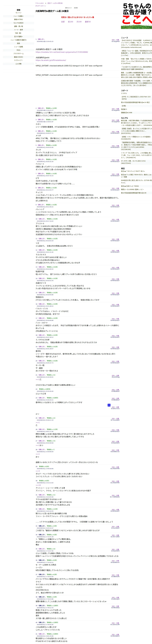Close the ad with the blue X icon
This screenshot has width=152, height=644.
[109, 405]
